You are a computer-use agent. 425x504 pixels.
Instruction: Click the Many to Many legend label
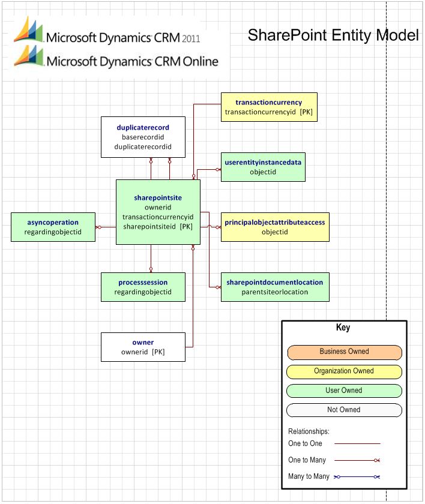point(309,476)
